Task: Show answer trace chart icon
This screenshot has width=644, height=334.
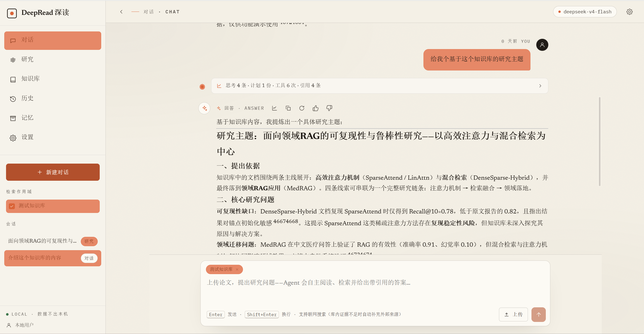Action: coord(274,108)
